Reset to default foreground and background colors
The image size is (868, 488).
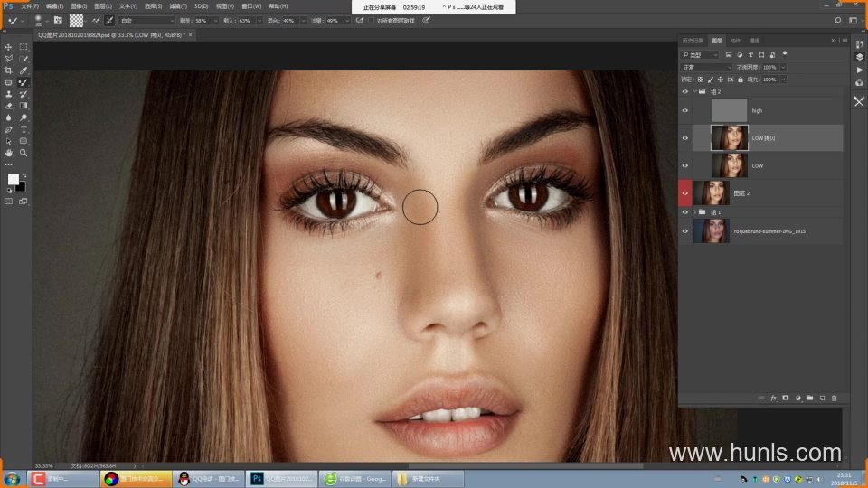(x=9, y=191)
